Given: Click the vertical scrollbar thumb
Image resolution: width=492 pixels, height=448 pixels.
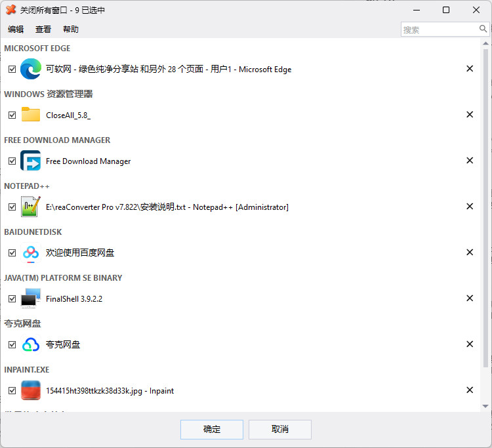Looking at the screenshot, I should click(x=485, y=207).
